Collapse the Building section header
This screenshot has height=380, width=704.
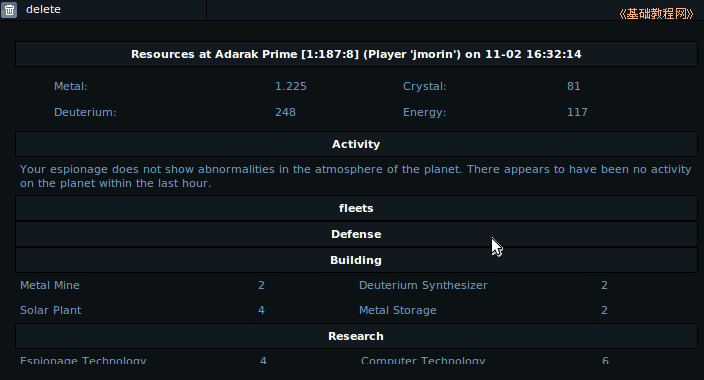pos(356,261)
